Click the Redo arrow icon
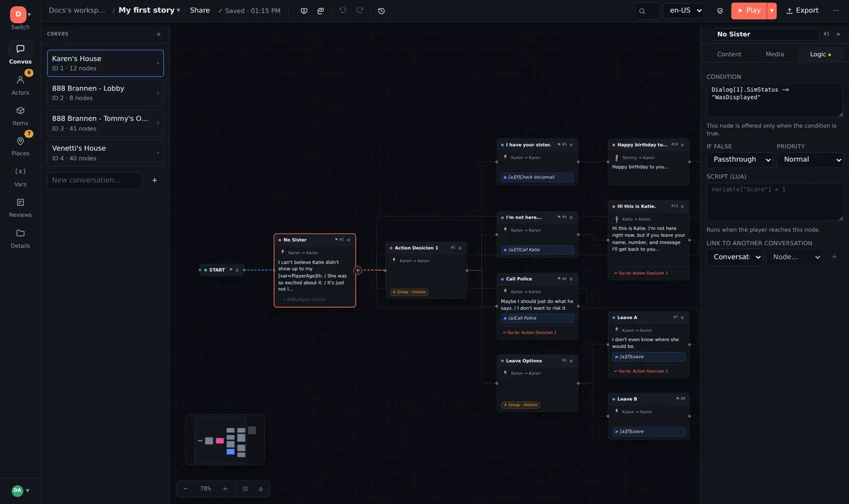This screenshot has height=504, width=849. coord(360,11)
